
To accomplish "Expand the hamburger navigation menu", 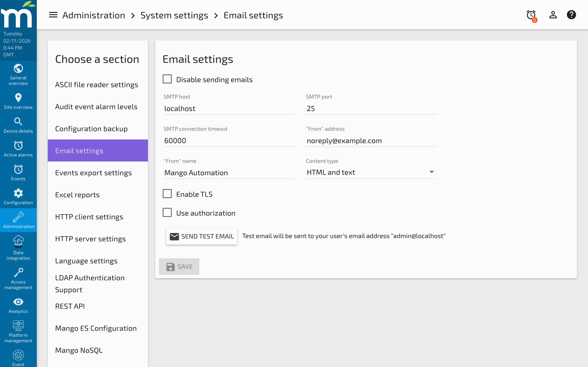I will [53, 15].
